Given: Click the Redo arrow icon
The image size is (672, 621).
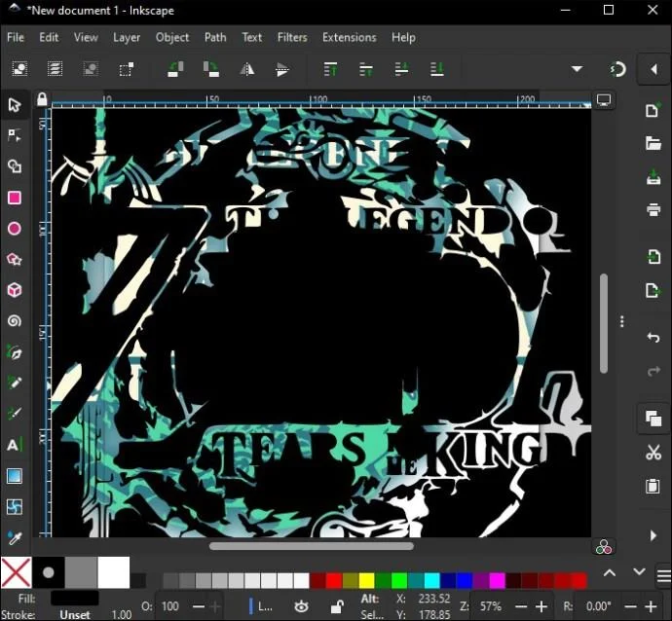Looking at the screenshot, I should click(653, 371).
